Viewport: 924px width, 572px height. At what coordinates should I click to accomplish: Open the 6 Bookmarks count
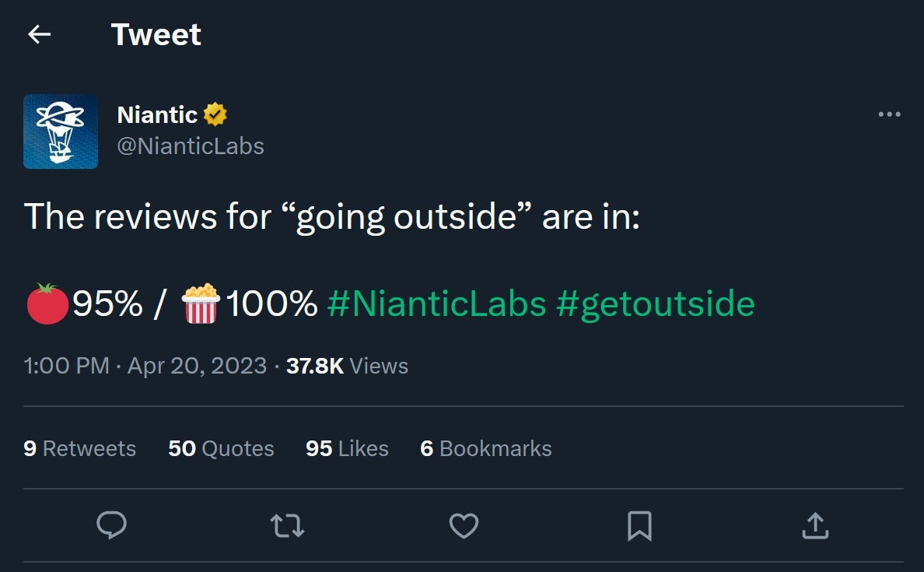pos(485,448)
